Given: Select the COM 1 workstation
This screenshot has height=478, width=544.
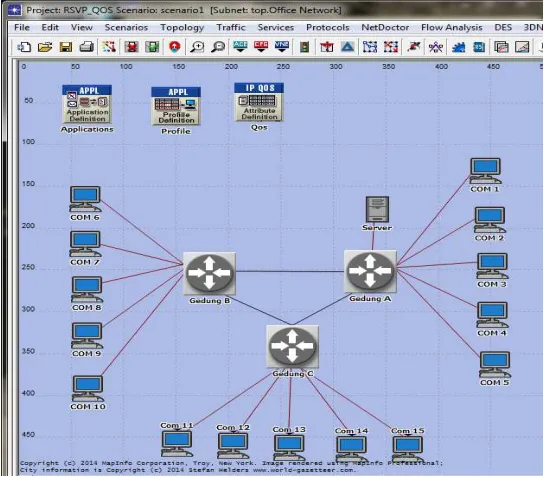Looking at the screenshot, I should pos(486,171).
